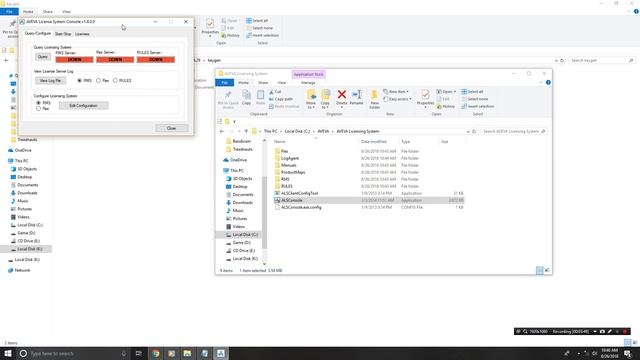Click Search AVEVA Licensing System field
The height and width of the screenshot is (360, 640).
pos(513,131)
